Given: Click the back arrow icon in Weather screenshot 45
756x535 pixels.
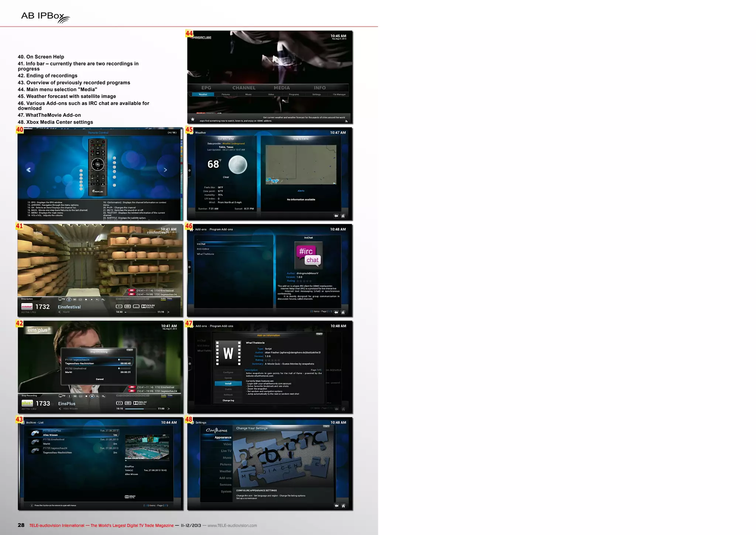Looking at the screenshot, I should 336,216.
